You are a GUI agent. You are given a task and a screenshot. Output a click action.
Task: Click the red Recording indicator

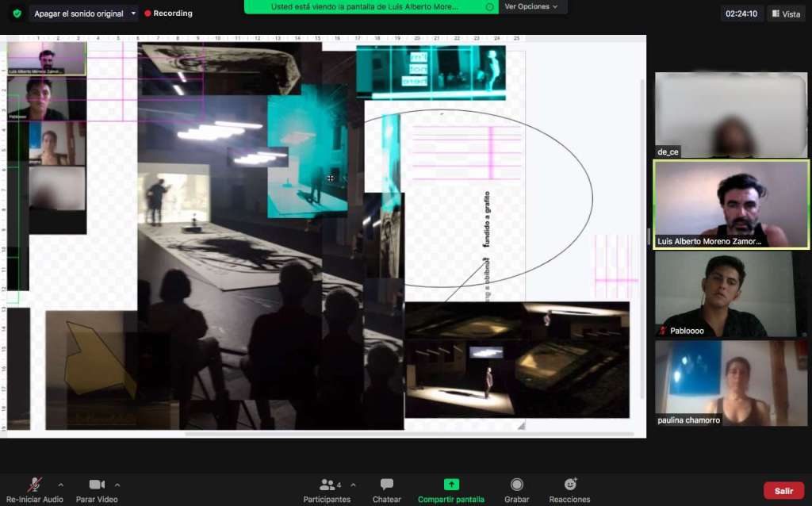[168, 13]
